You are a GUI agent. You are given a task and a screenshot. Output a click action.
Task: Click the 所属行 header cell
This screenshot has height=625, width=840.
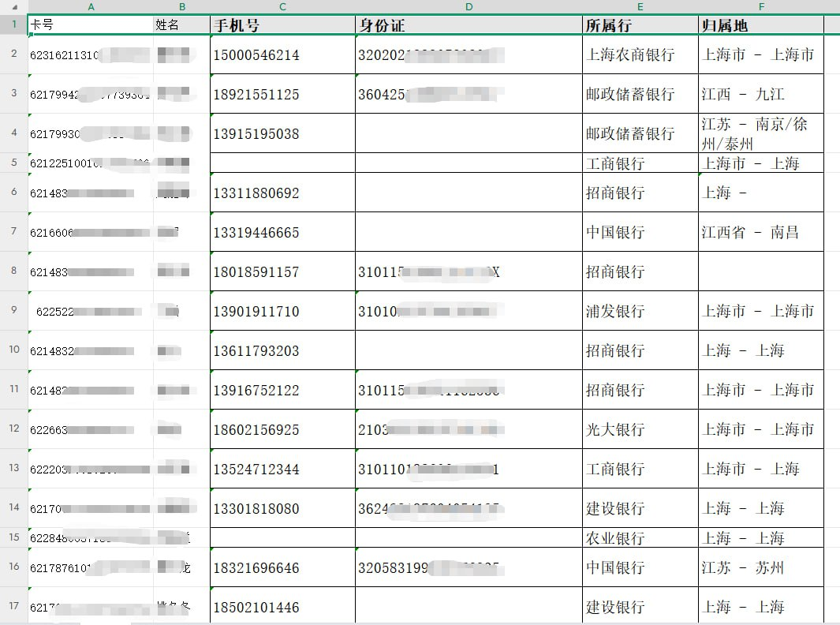(x=640, y=25)
